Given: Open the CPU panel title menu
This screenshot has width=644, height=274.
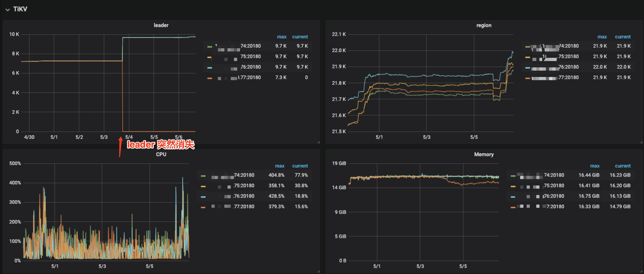Looking at the screenshot, I should point(161,154).
